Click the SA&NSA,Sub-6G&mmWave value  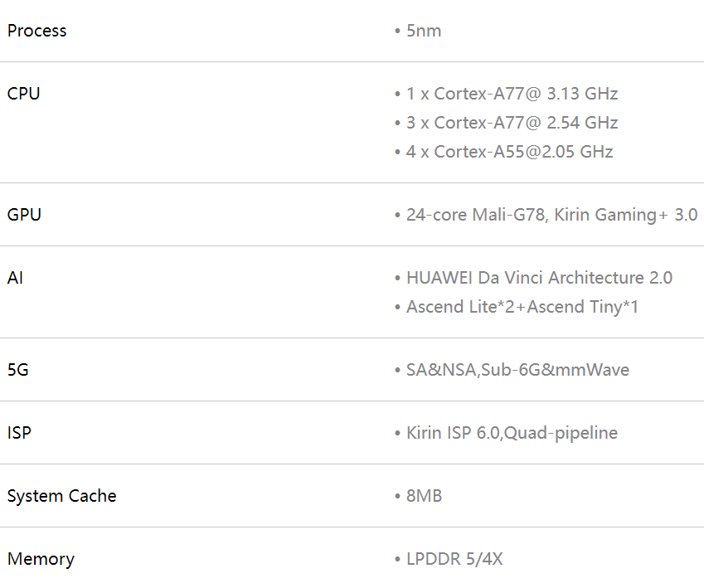click(517, 370)
